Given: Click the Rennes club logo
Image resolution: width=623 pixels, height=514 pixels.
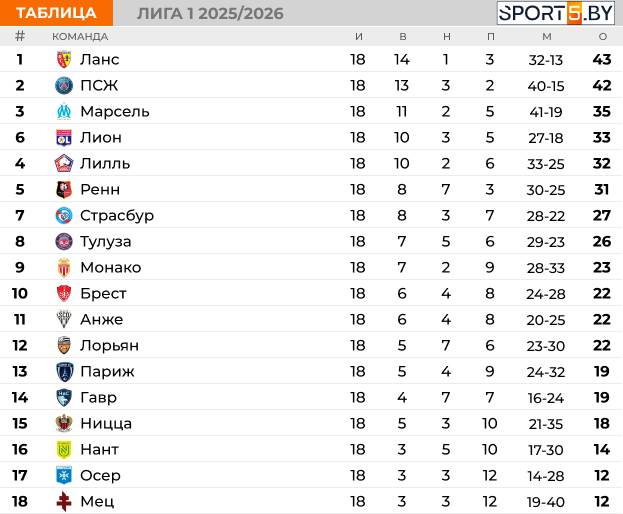Looking at the screenshot, I should pos(64,189).
